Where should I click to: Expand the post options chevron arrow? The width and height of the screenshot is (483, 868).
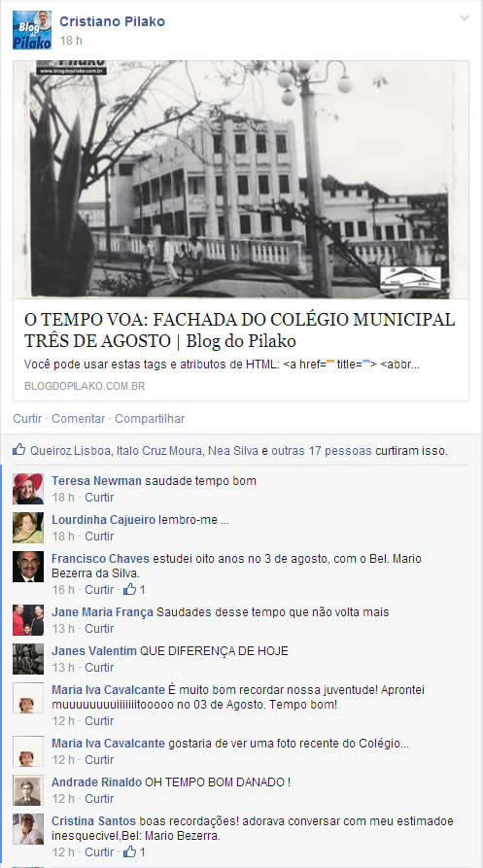(465, 18)
